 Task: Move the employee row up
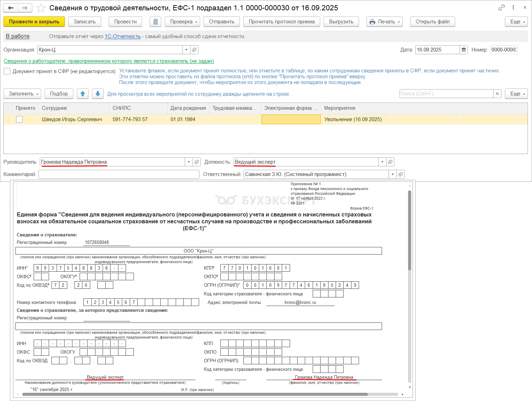tap(83, 94)
